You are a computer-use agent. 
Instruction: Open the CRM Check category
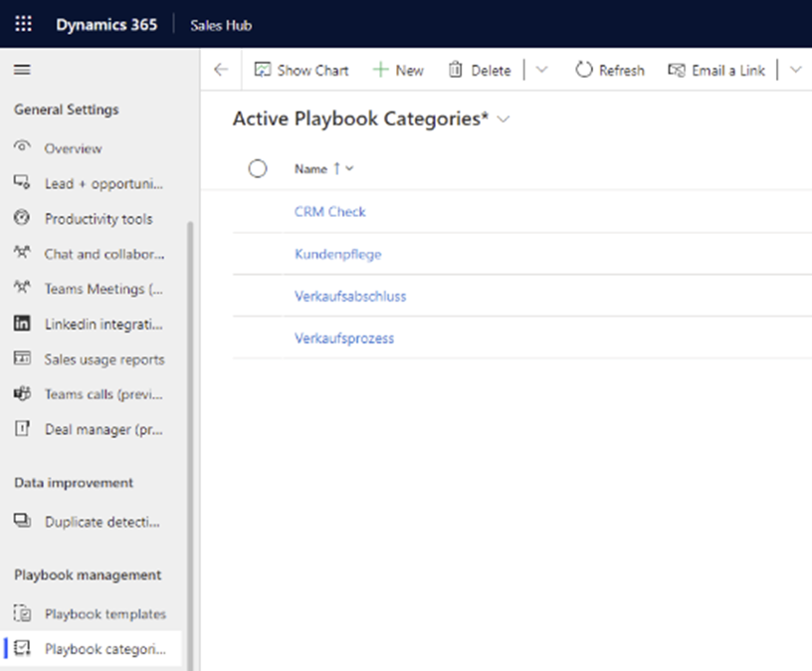330,211
